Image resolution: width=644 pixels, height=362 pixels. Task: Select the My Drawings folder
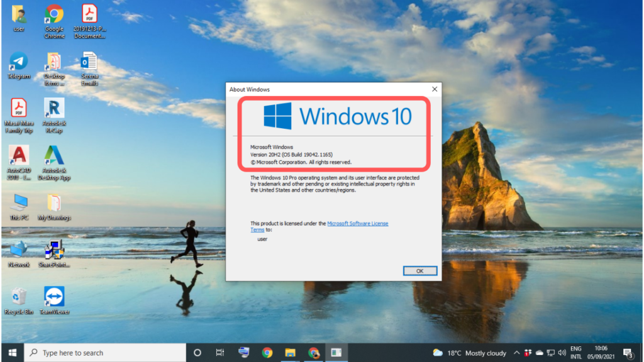coord(54,204)
